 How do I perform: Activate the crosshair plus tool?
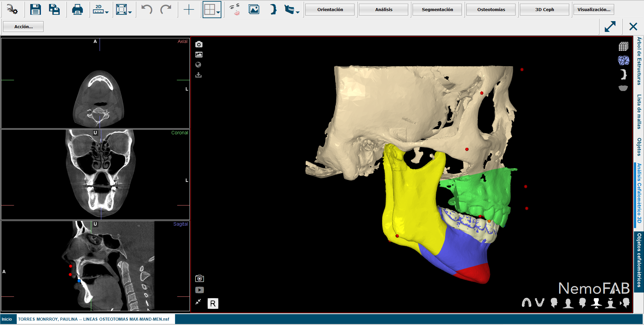coord(189,9)
